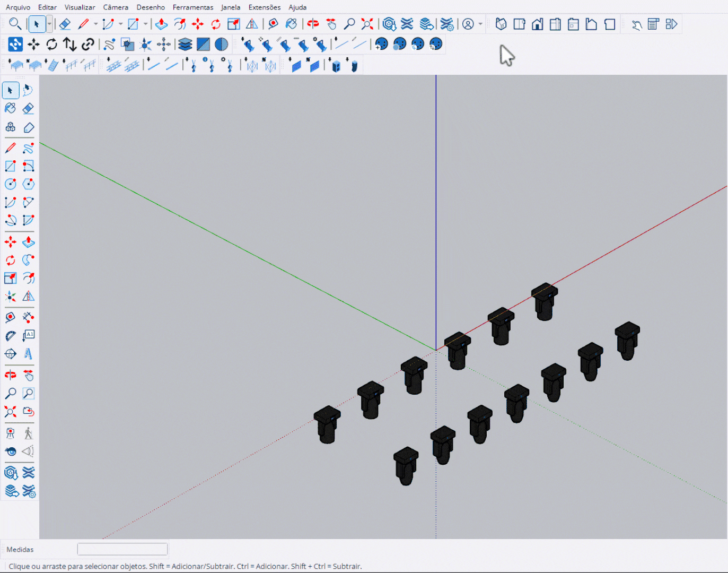
Task: Open the Ferramentas menu
Action: [x=192, y=7]
